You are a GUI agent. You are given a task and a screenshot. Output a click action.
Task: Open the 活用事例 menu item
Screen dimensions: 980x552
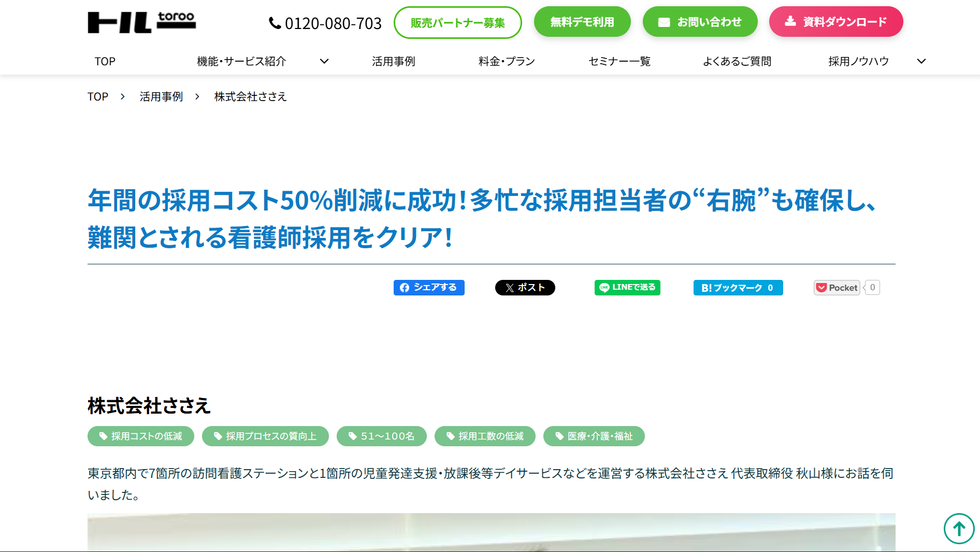393,61
